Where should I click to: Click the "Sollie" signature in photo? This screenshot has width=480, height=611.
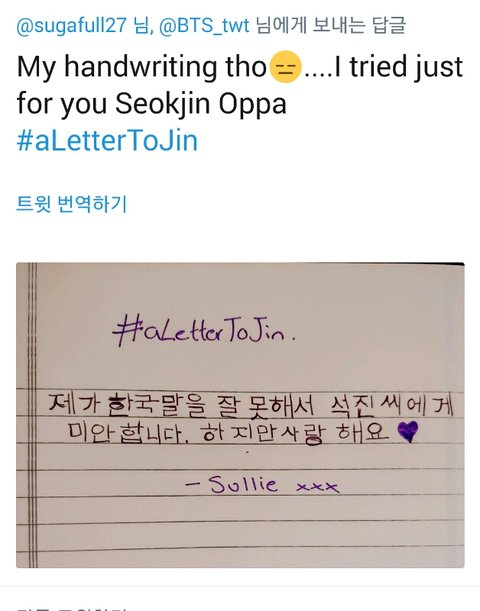pyautogui.click(x=243, y=484)
